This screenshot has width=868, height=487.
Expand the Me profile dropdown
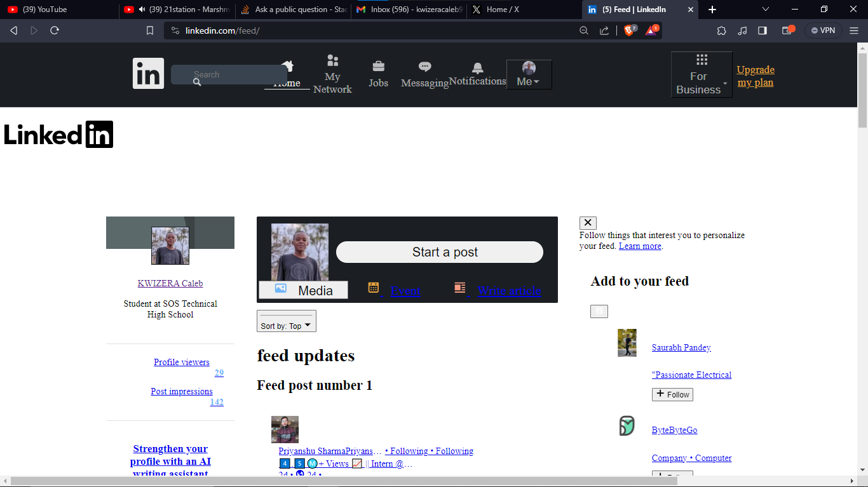pos(529,75)
